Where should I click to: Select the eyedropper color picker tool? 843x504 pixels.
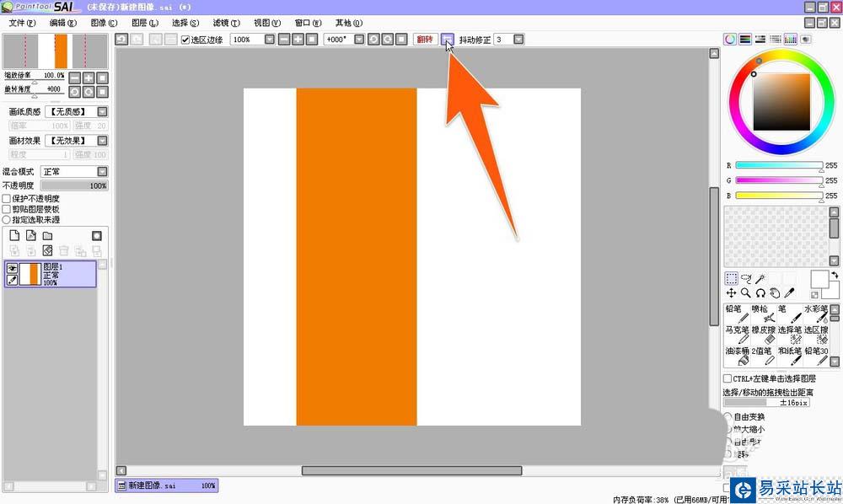tap(789, 292)
